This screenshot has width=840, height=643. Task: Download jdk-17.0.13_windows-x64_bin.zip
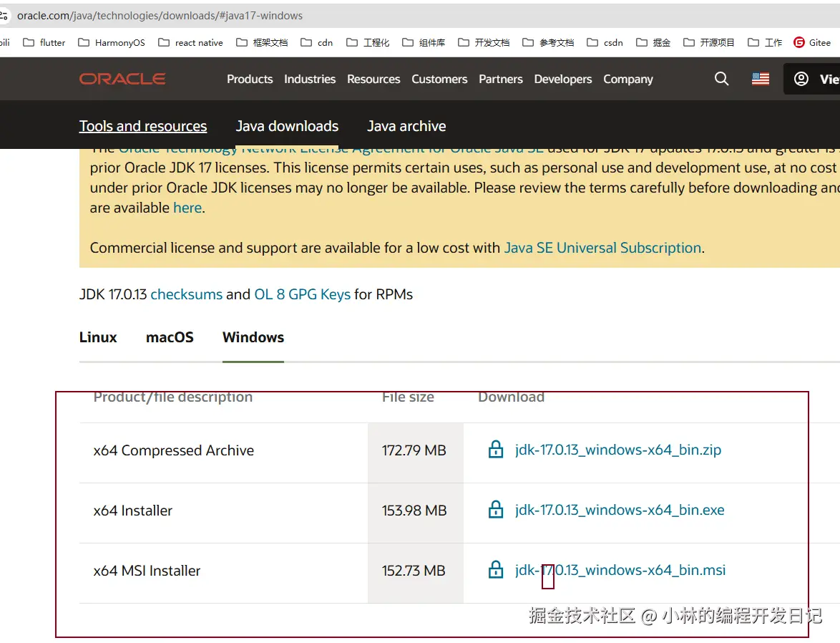tap(617, 450)
